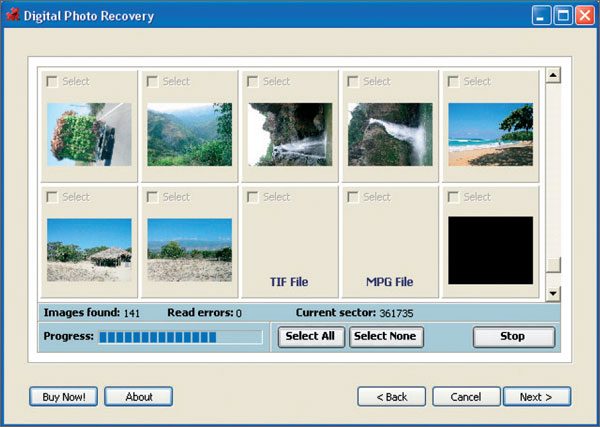Screen dimensions: 600x427
Task: Pick the thatched hut photo thumbnail
Action: point(89,250)
